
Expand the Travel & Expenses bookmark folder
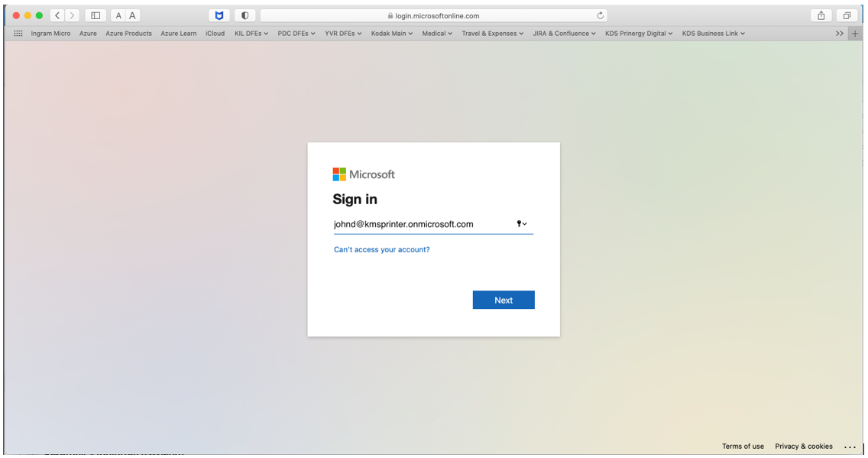tap(493, 33)
